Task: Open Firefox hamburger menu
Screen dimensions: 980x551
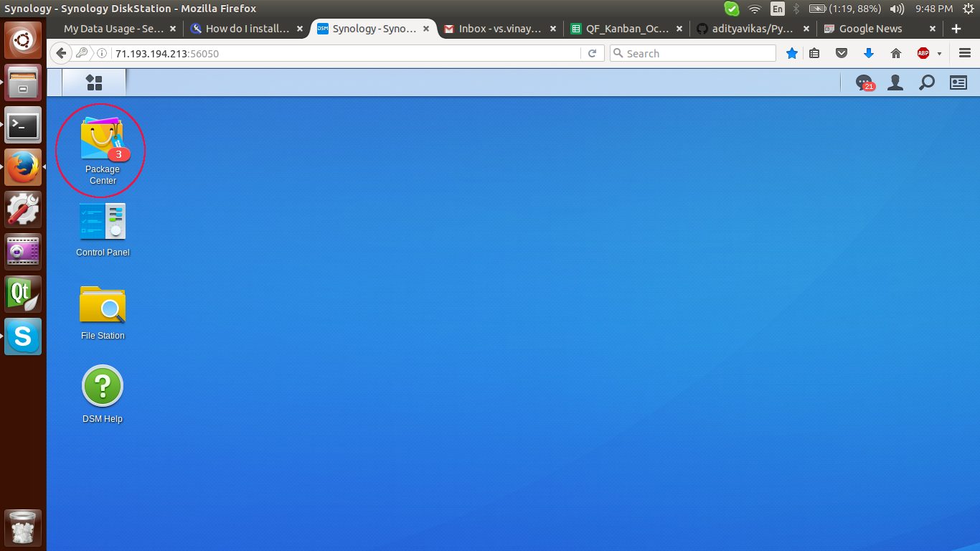Action: tap(964, 53)
